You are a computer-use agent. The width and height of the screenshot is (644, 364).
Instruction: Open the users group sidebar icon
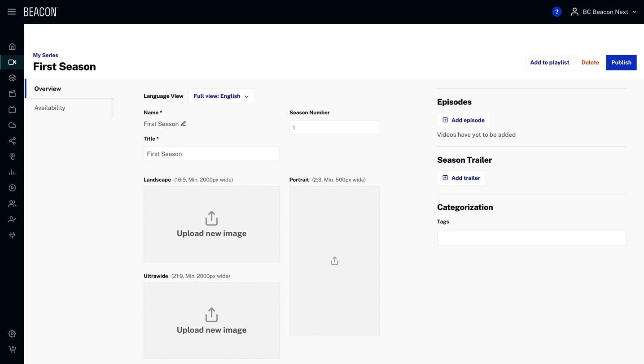(x=12, y=204)
